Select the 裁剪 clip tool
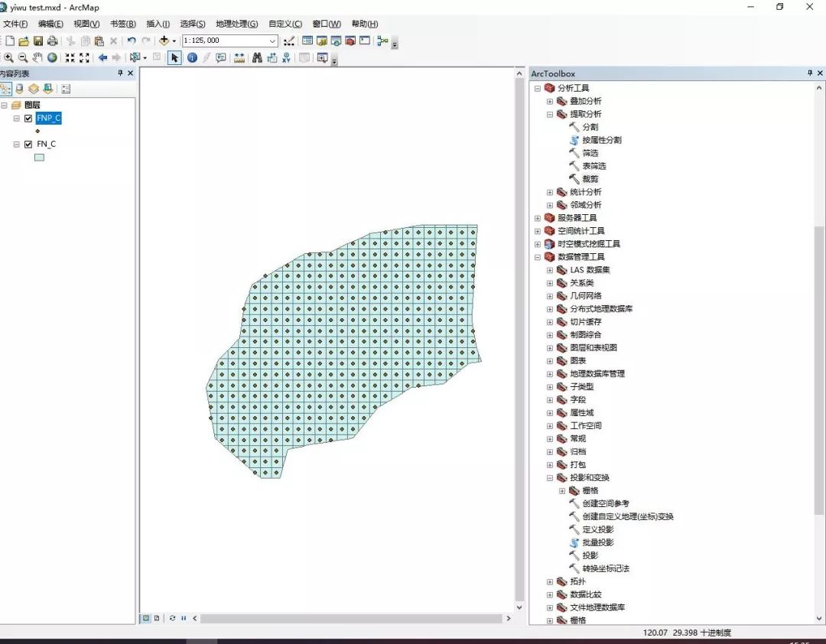 pyautogui.click(x=590, y=179)
